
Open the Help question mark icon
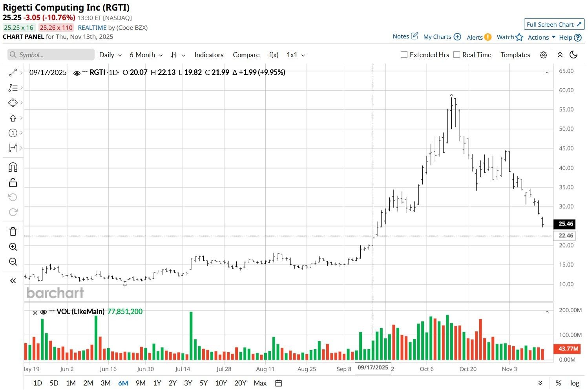tap(578, 38)
